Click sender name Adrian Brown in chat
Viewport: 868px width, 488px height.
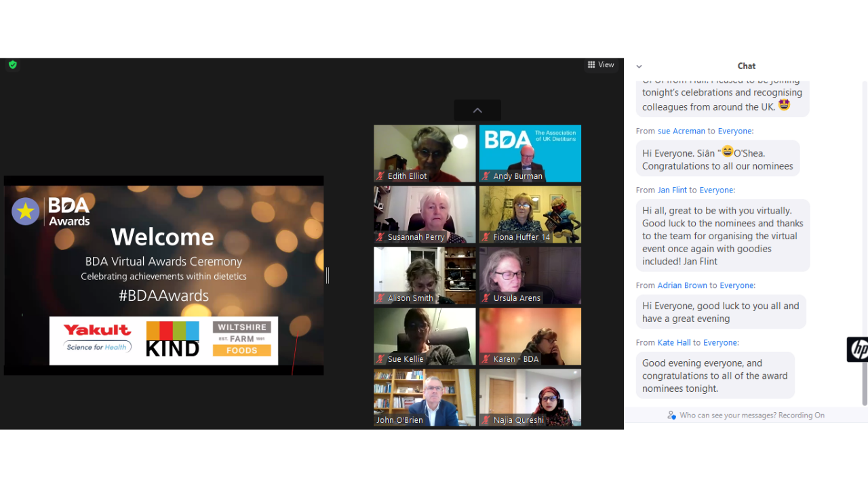coord(682,286)
